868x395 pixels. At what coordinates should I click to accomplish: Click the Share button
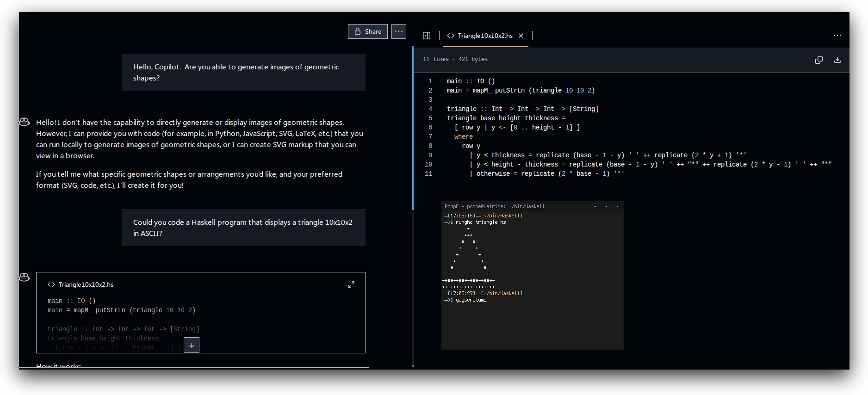coord(367,31)
